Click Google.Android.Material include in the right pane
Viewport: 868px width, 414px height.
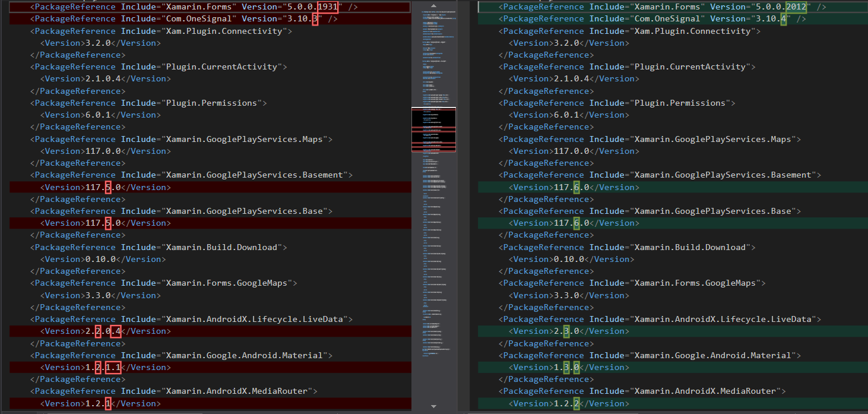[650, 355]
